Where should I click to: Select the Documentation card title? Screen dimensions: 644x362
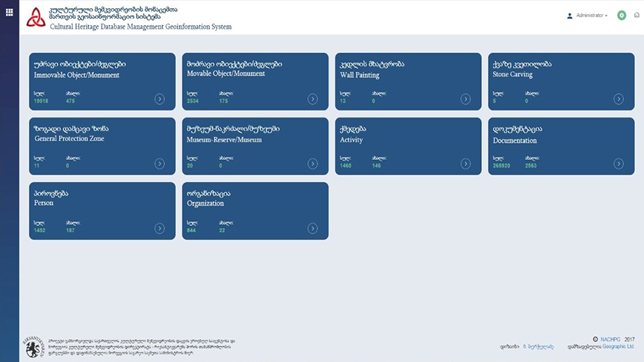point(514,141)
